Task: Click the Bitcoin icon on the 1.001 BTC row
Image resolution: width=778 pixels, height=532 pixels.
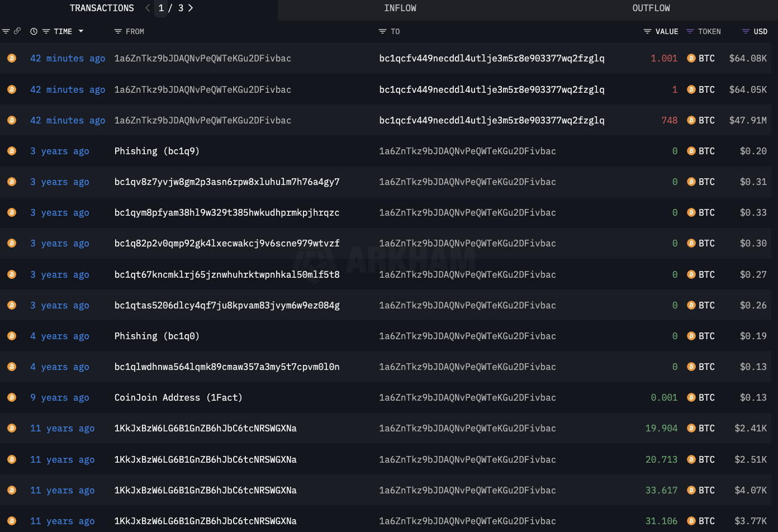Action: click(x=691, y=58)
